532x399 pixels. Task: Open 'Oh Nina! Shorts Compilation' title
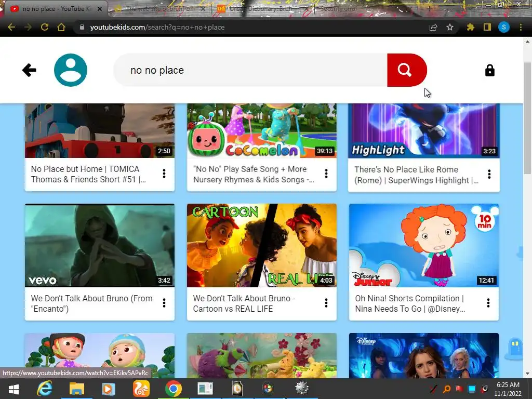click(410, 303)
